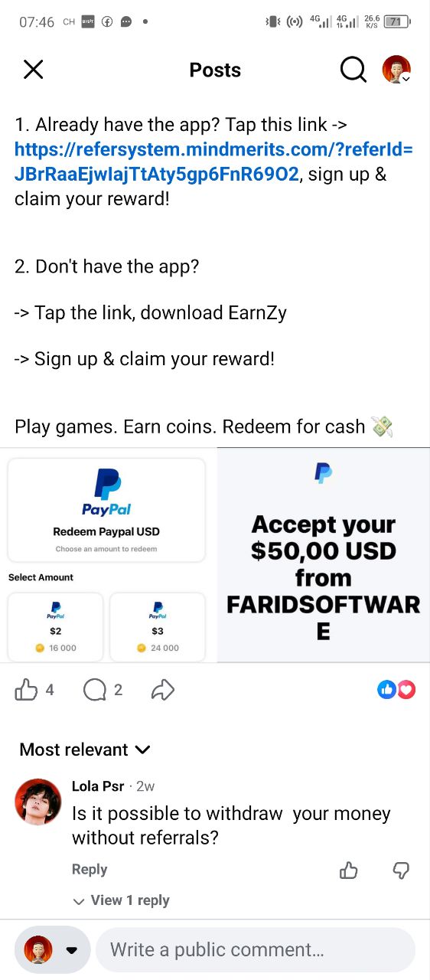Expand the Most relevant sort dropdown

[x=85, y=750]
